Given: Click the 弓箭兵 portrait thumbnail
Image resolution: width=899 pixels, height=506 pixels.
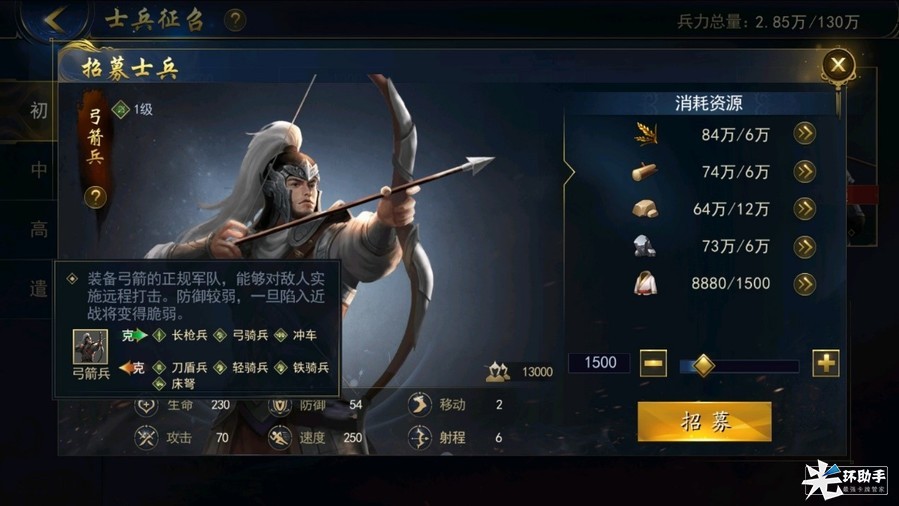Looking at the screenshot, I should [x=90, y=346].
